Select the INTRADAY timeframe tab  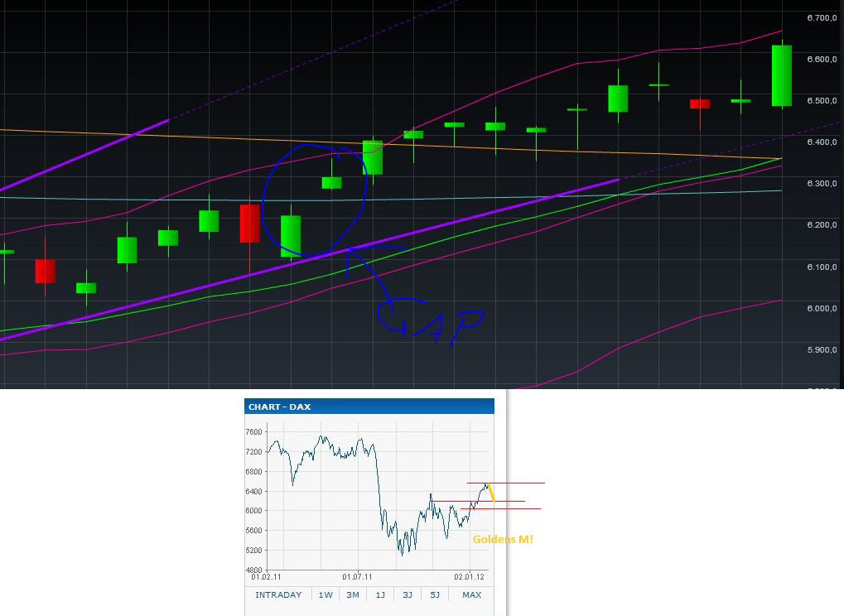click(278, 594)
